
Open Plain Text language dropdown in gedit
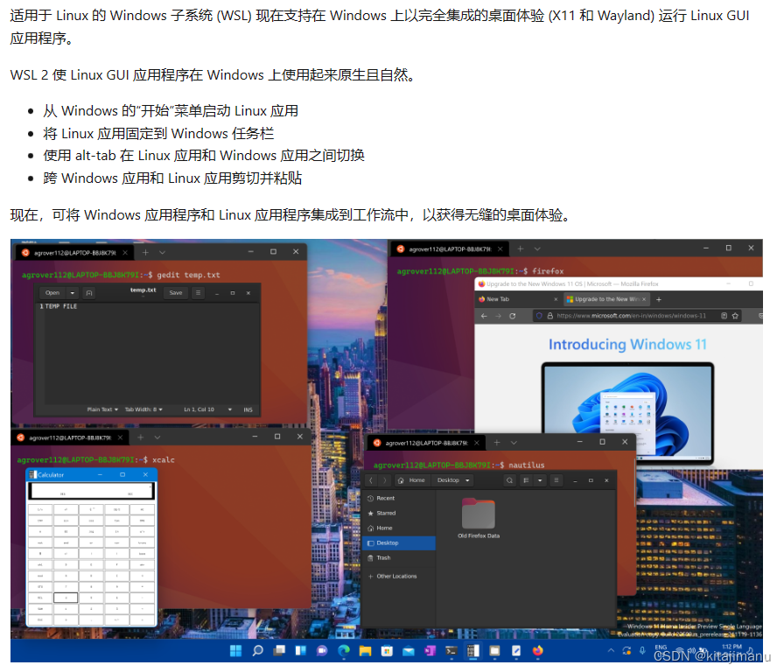(102, 409)
